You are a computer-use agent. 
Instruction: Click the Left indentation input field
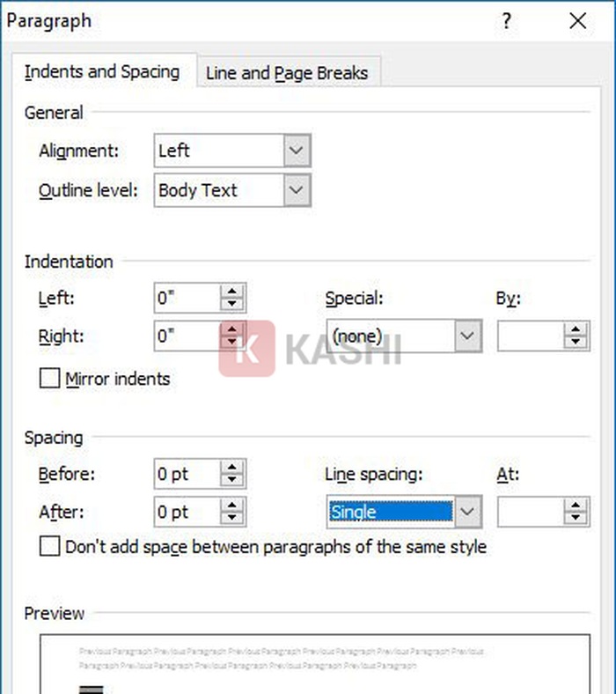(185, 299)
